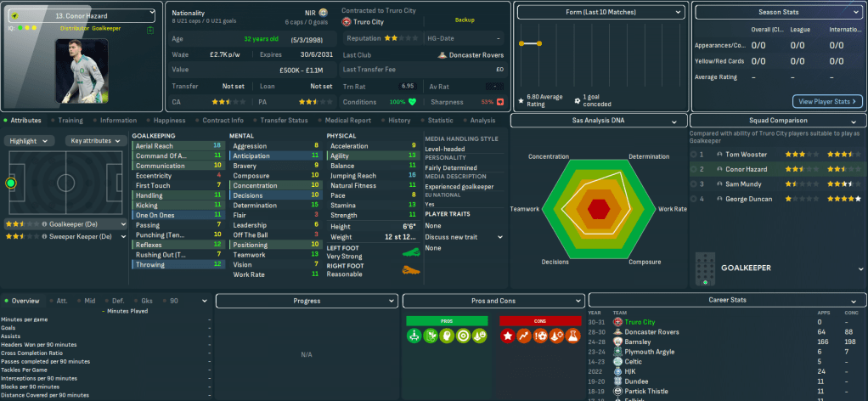The width and height of the screenshot is (868, 401).
Task: Click the Doncaster Rovers crest icon
Action: [442, 54]
